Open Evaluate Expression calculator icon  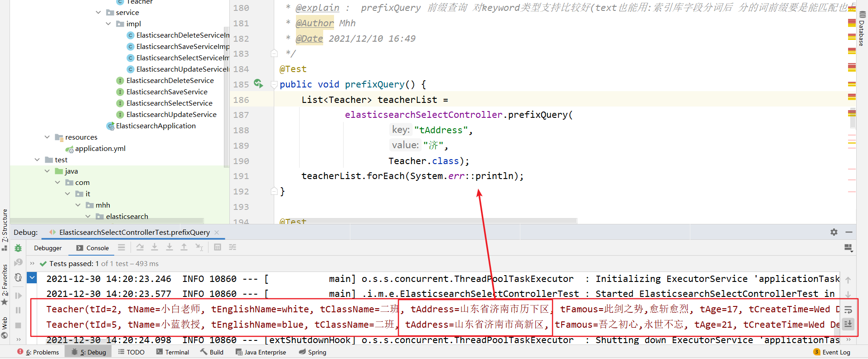[218, 247]
